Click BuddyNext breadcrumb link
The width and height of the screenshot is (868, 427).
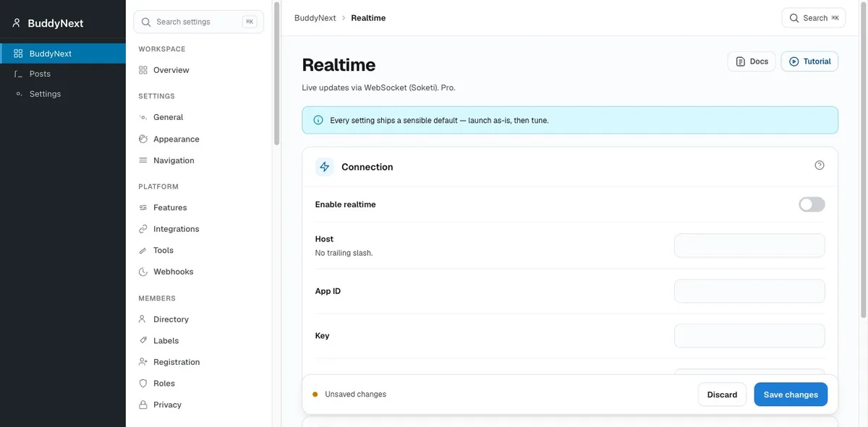[315, 18]
